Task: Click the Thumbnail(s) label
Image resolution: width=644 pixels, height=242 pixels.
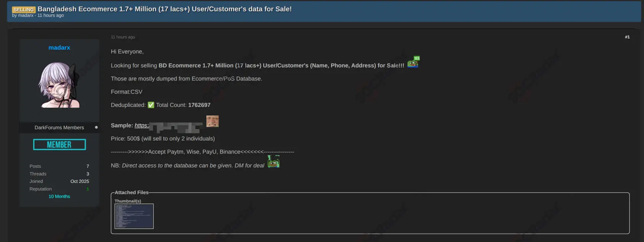Action: pyautogui.click(x=128, y=201)
